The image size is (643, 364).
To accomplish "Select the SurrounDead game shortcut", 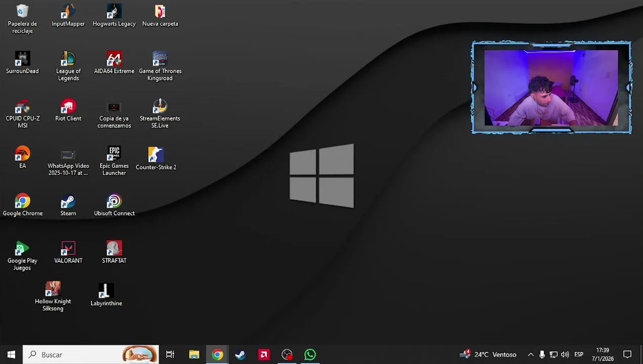I will [x=22, y=63].
